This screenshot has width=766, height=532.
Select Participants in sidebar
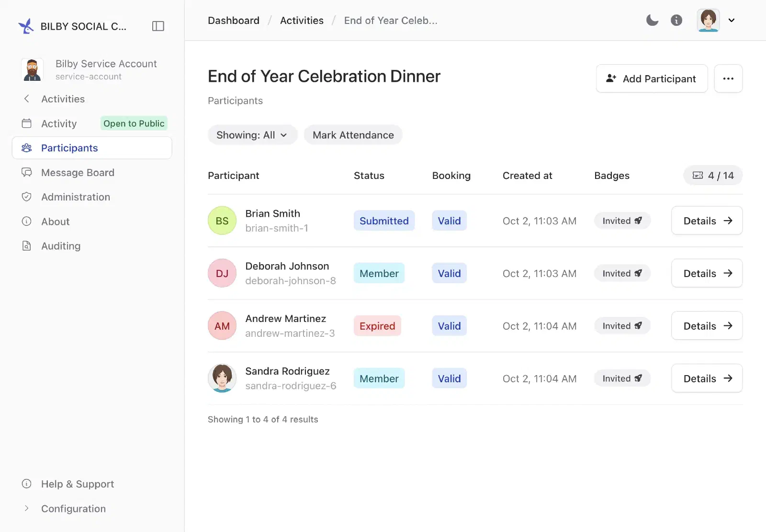92,148
